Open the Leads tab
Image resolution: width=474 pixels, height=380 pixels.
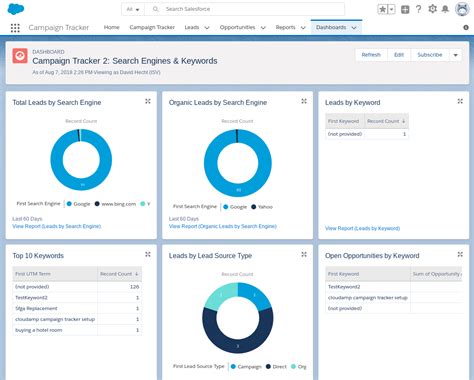(x=192, y=27)
